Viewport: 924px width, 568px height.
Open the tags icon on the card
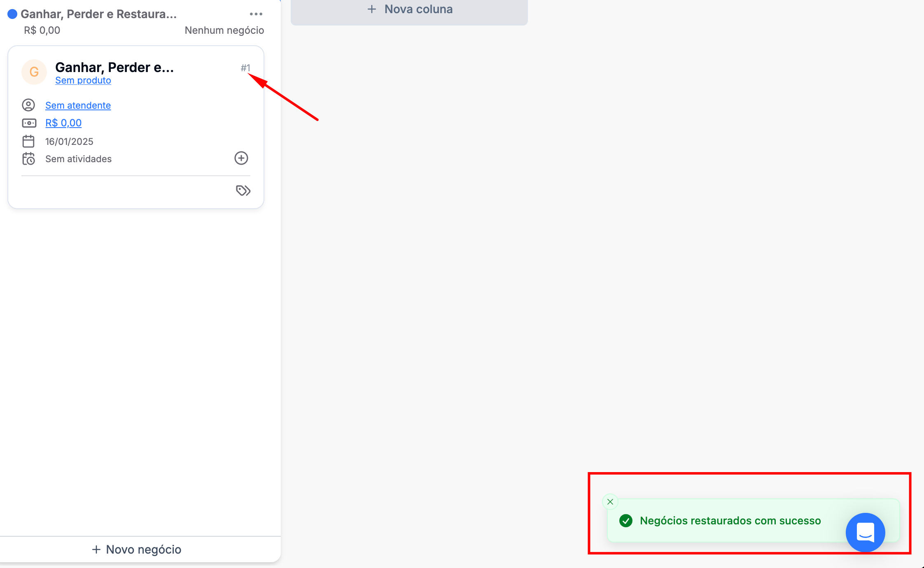coord(243,190)
